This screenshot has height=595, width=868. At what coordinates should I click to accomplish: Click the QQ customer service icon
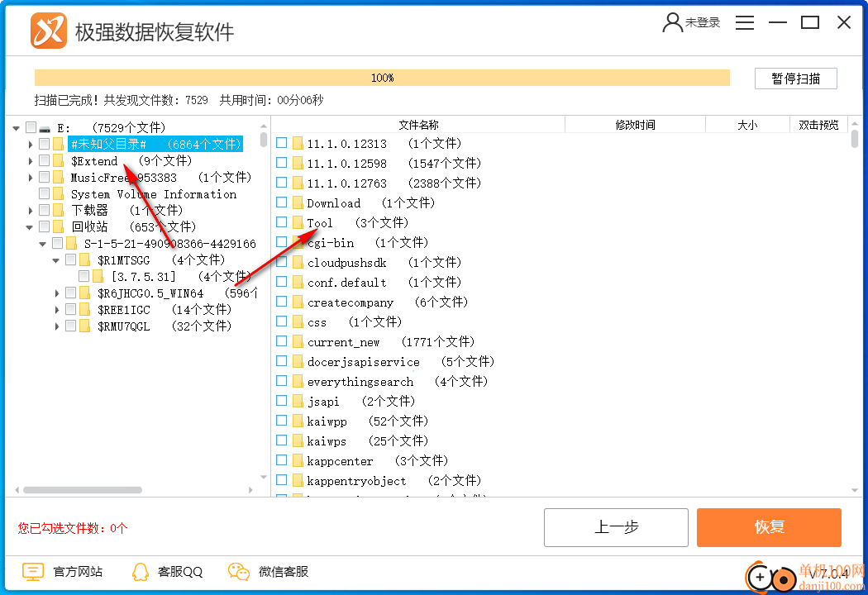[x=141, y=572]
